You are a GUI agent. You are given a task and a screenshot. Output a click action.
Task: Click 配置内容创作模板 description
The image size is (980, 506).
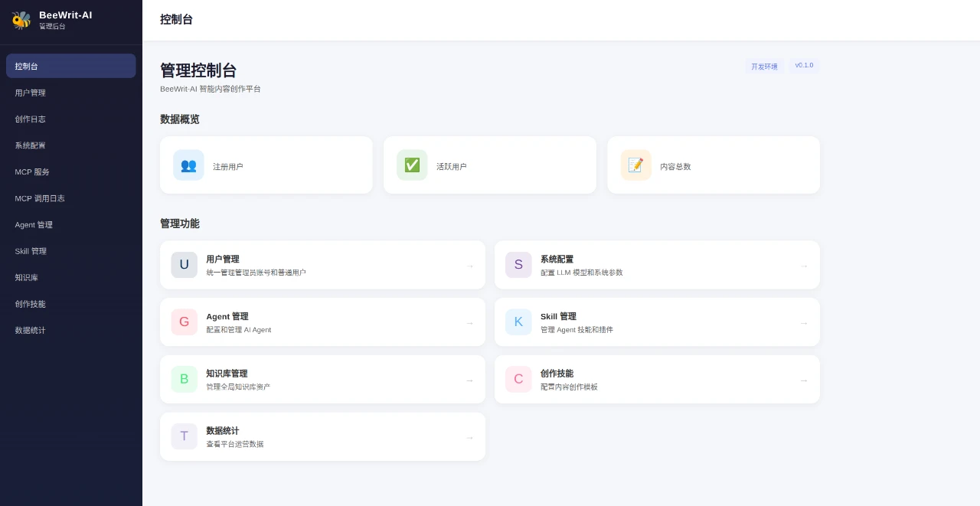[x=569, y=387]
